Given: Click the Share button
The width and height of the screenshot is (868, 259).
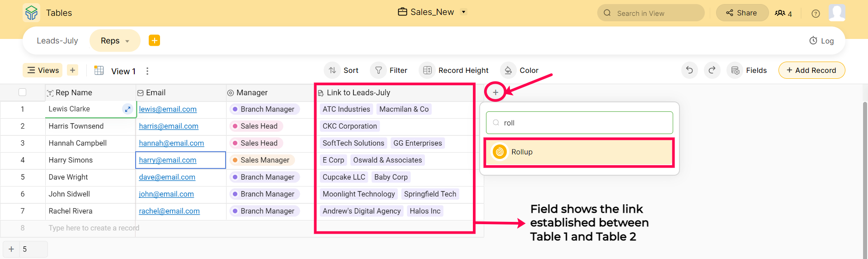Looking at the screenshot, I should [742, 13].
